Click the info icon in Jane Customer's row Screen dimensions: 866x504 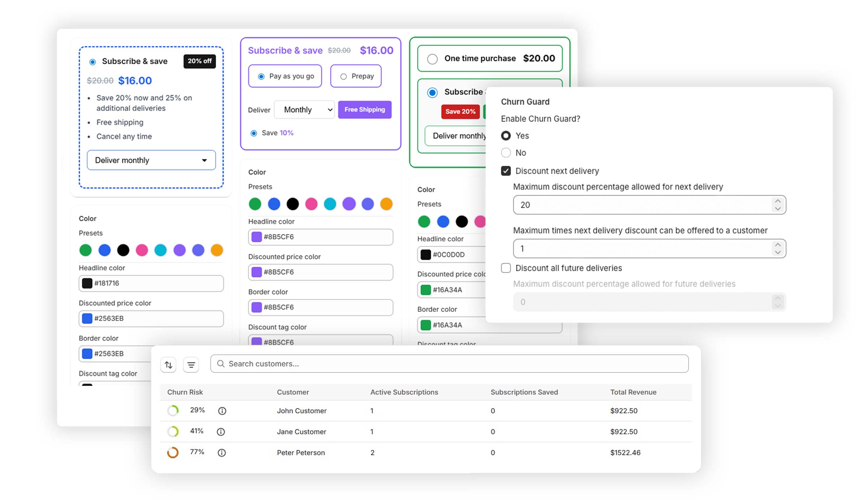point(221,432)
